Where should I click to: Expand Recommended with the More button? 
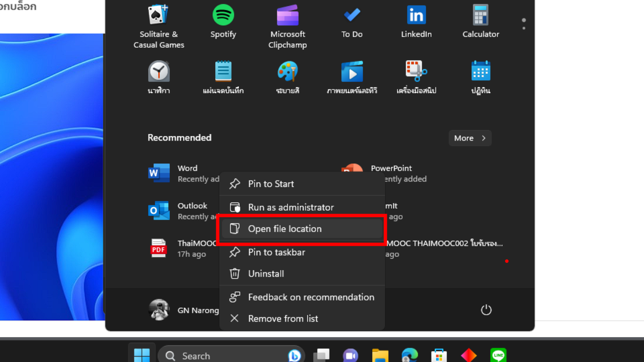point(470,138)
